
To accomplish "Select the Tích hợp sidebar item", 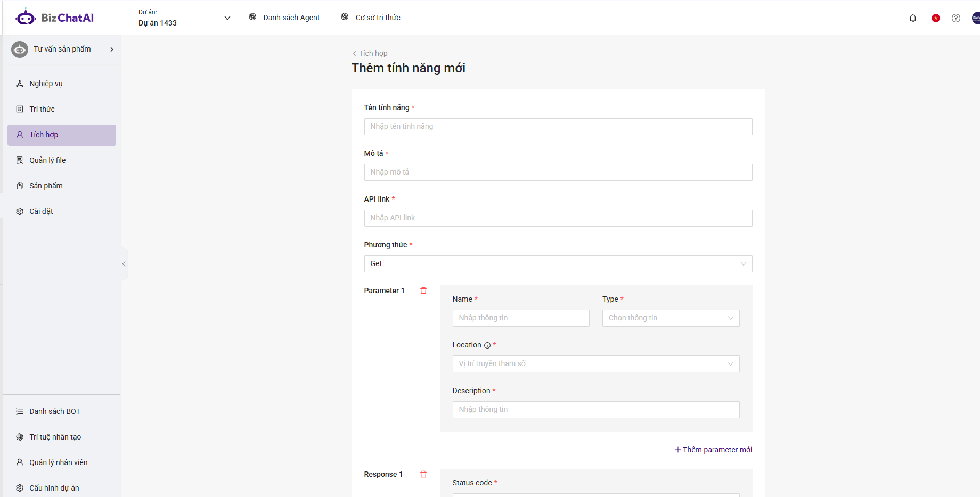I will [62, 135].
